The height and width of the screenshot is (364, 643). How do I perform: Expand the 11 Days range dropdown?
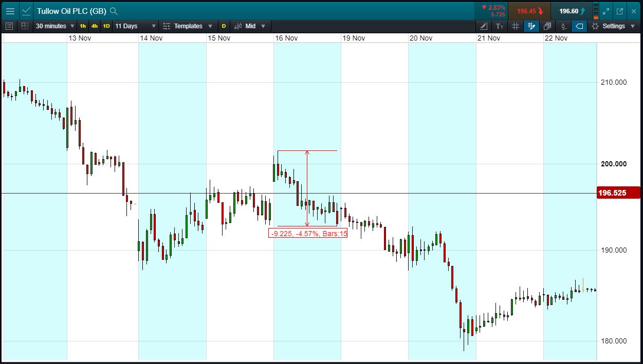pyautogui.click(x=135, y=26)
